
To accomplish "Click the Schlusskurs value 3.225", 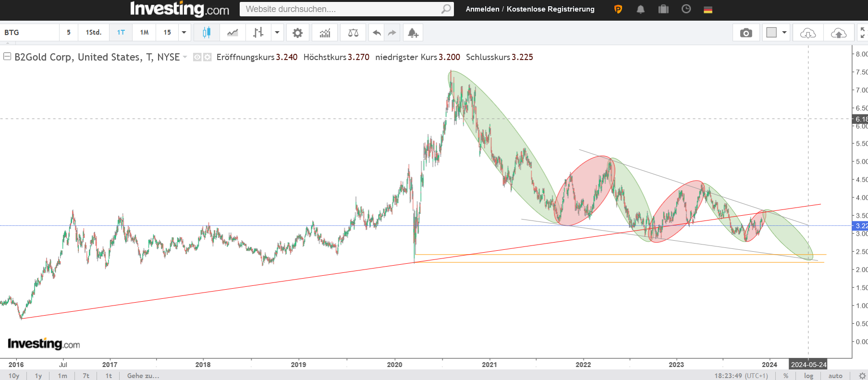I will tap(523, 57).
